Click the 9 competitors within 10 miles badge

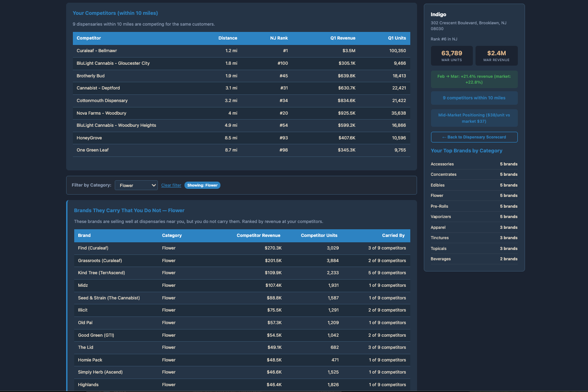pyautogui.click(x=474, y=98)
